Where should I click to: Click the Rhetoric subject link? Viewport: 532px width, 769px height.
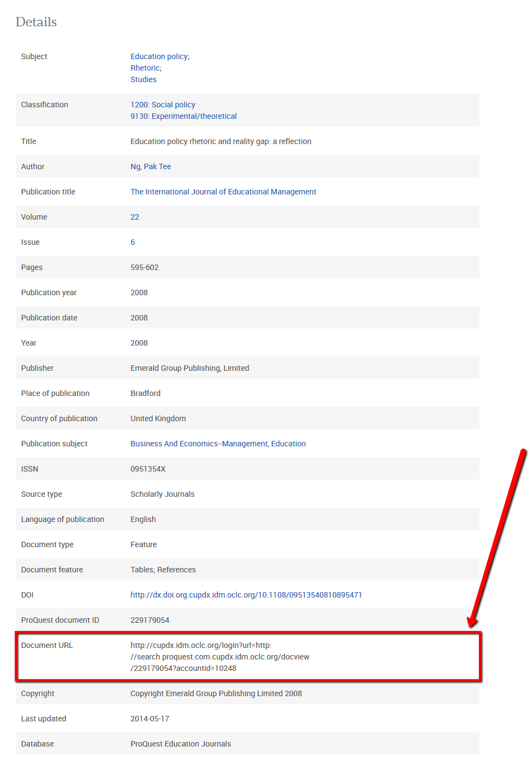point(144,67)
